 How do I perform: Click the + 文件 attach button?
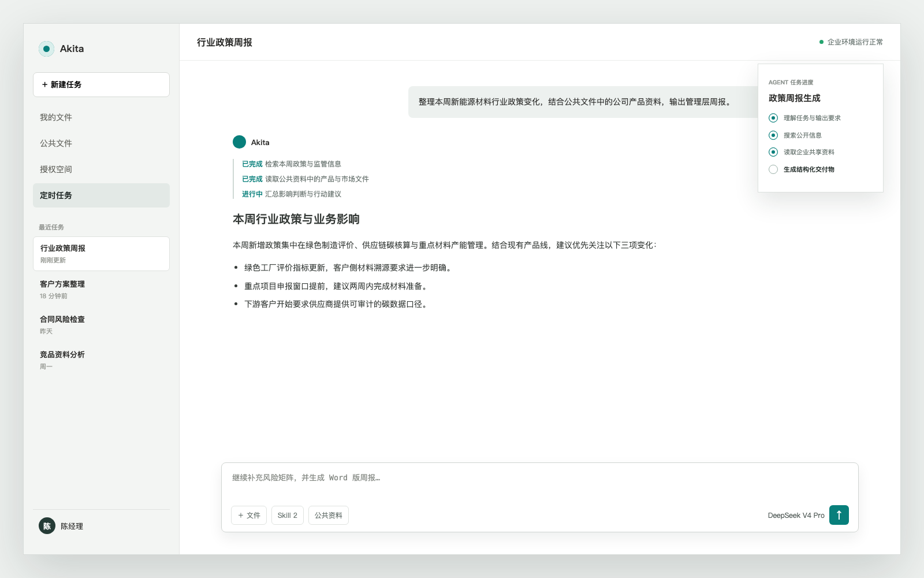point(249,515)
